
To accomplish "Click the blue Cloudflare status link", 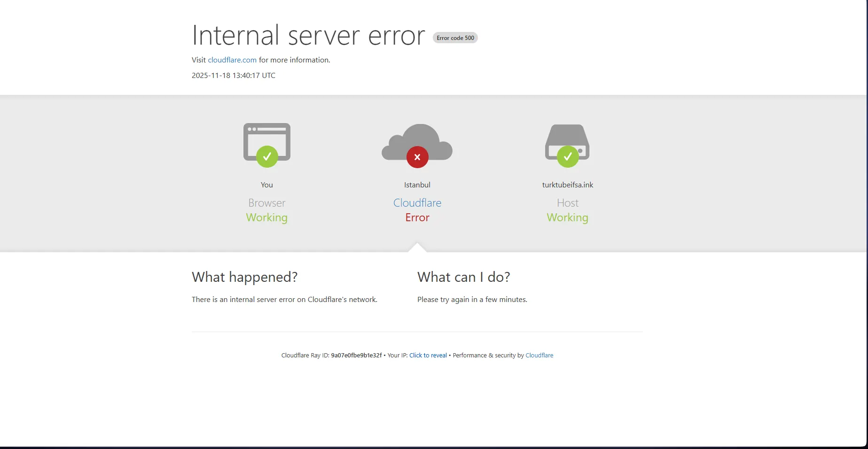I will click(x=417, y=203).
